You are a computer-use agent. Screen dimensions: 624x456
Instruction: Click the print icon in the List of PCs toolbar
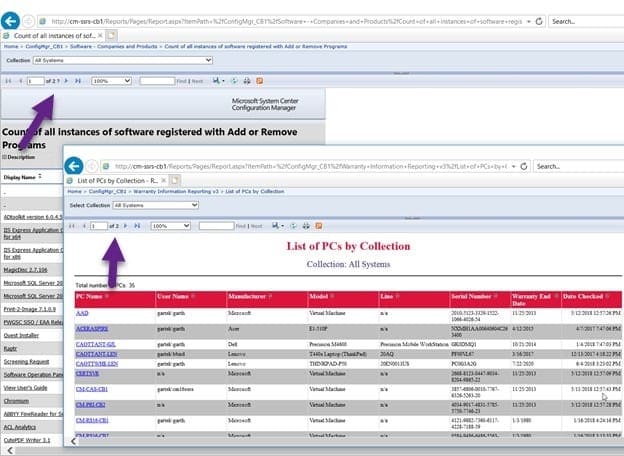(306, 226)
